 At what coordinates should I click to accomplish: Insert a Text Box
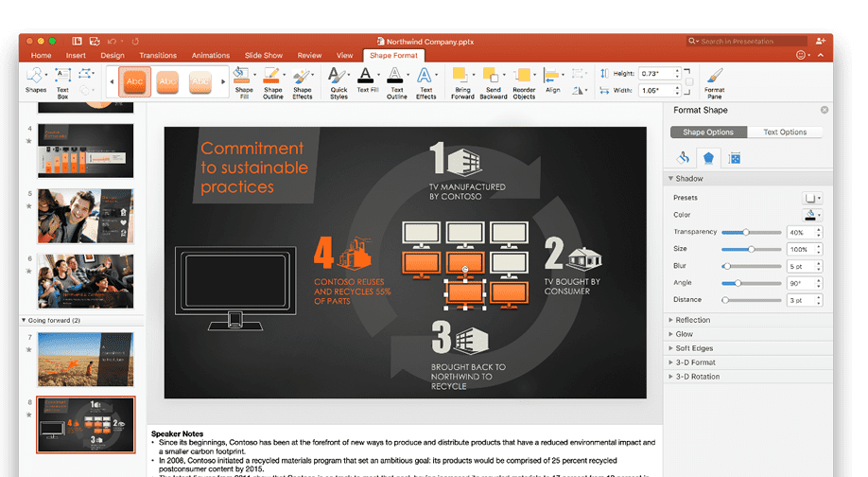point(62,83)
